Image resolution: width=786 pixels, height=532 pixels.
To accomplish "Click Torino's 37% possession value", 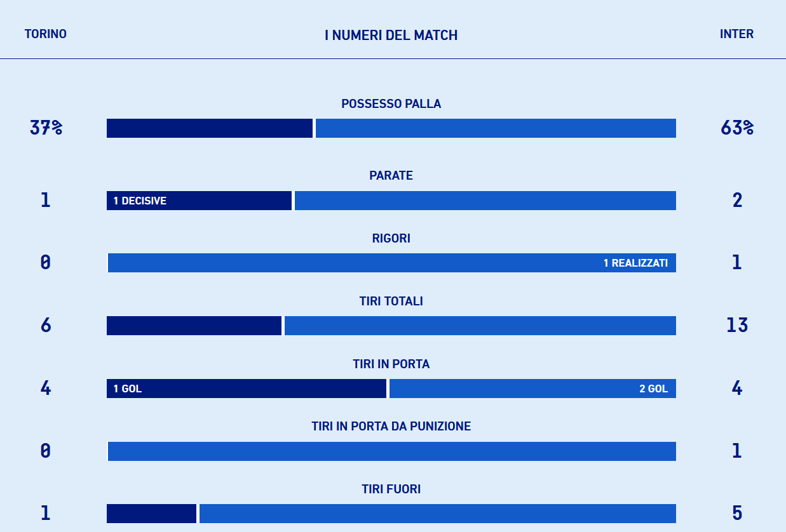I will click(46, 128).
